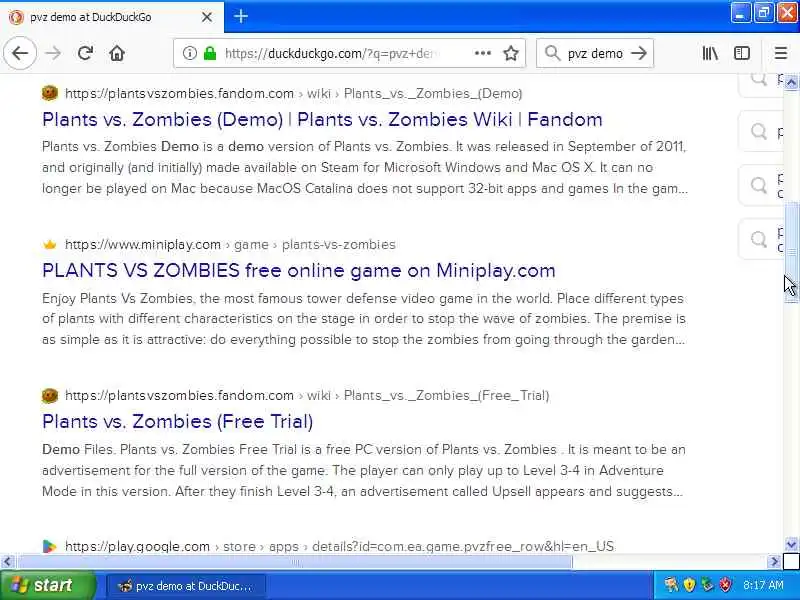Open PLANTS VS ZOMBIES Miniplay.com result

(298, 270)
